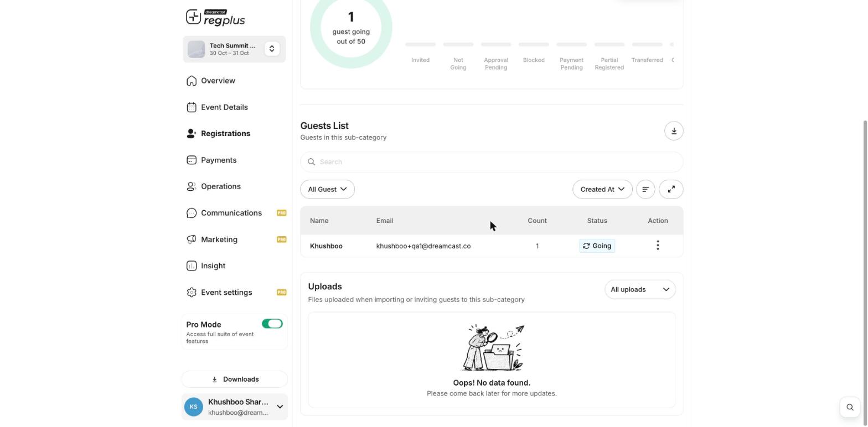The height and width of the screenshot is (427, 868).
Task: Click the Event settings gear icon
Action: tap(192, 293)
